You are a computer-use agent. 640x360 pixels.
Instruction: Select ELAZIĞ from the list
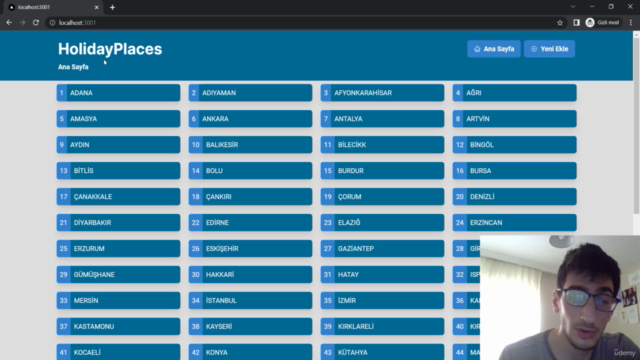[x=382, y=223]
